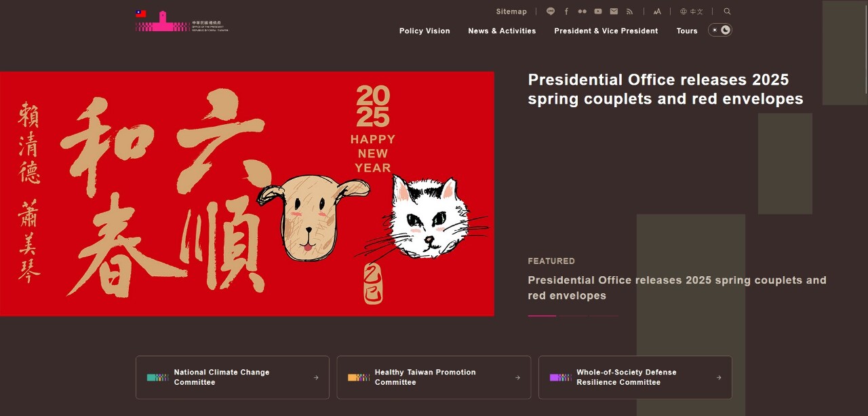The width and height of the screenshot is (868, 416).
Task: Open National Climate Change Committee card
Action: pos(233,377)
